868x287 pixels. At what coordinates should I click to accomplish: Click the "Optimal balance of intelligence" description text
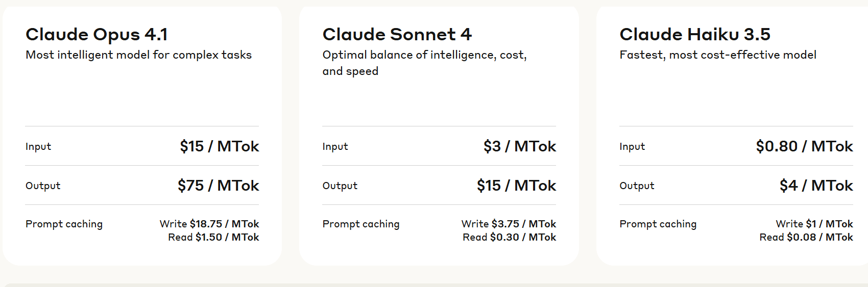pyautogui.click(x=424, y=55)
